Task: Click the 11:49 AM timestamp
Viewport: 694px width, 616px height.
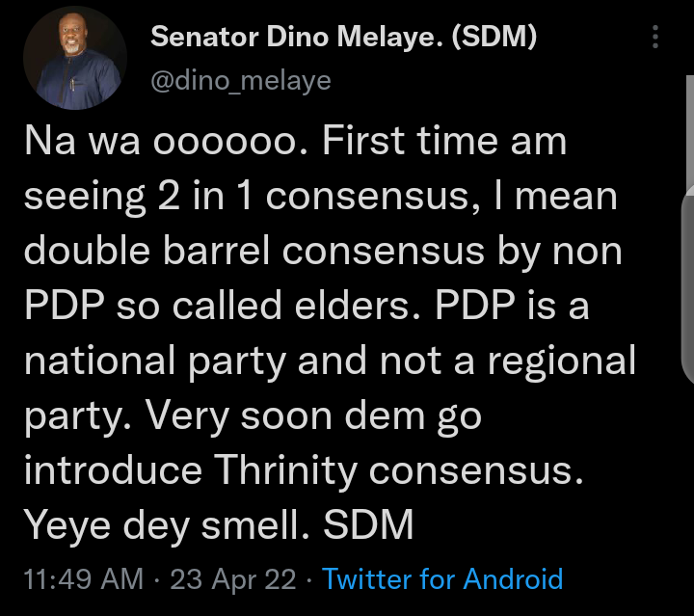Action: tap(83, 578)
